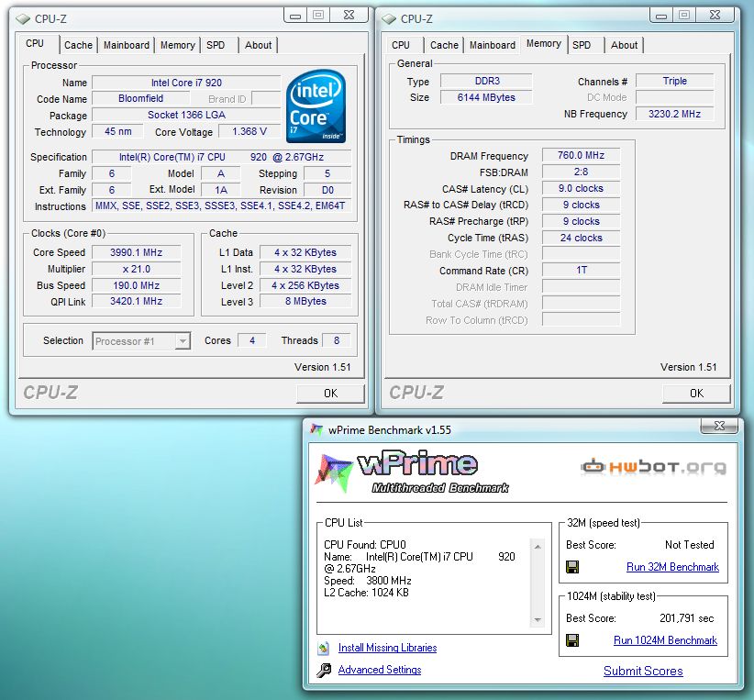The image size is (754, 700).
Task: Click the Bus Speed value 190.0 MHz
Action: coord(136,285)
